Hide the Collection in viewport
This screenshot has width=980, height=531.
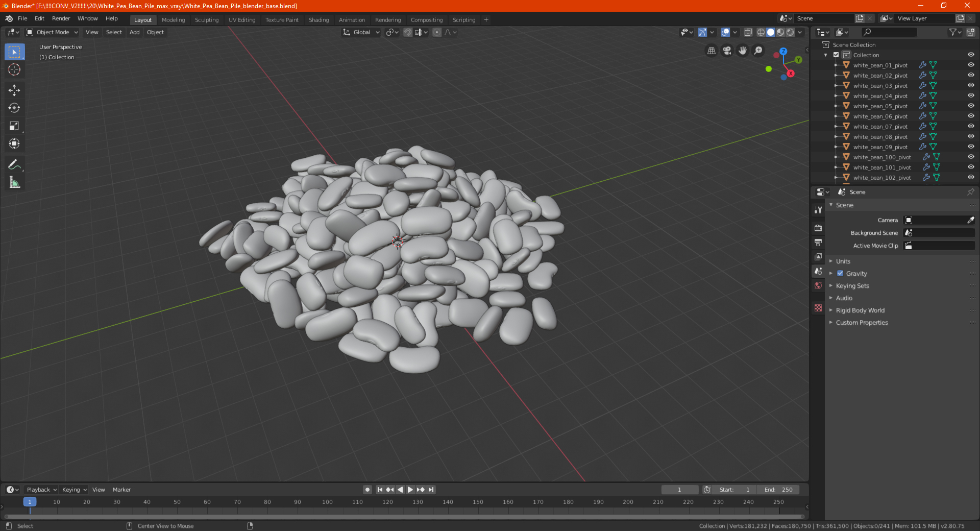click(971, 55)
